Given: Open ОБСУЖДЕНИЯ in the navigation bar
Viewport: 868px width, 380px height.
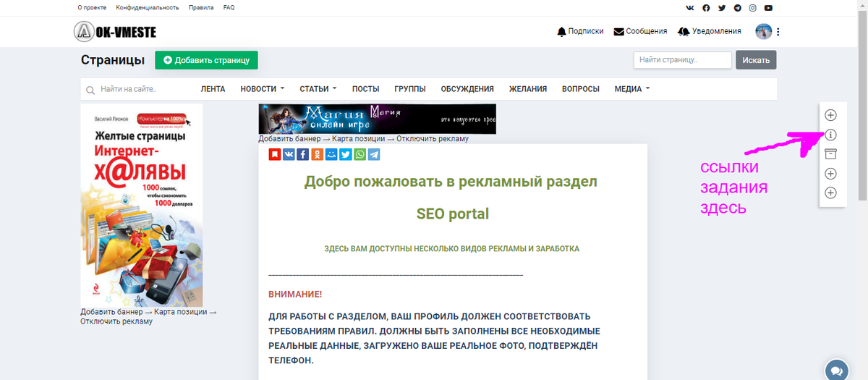Looking at the screenshot, I should 467,89.
